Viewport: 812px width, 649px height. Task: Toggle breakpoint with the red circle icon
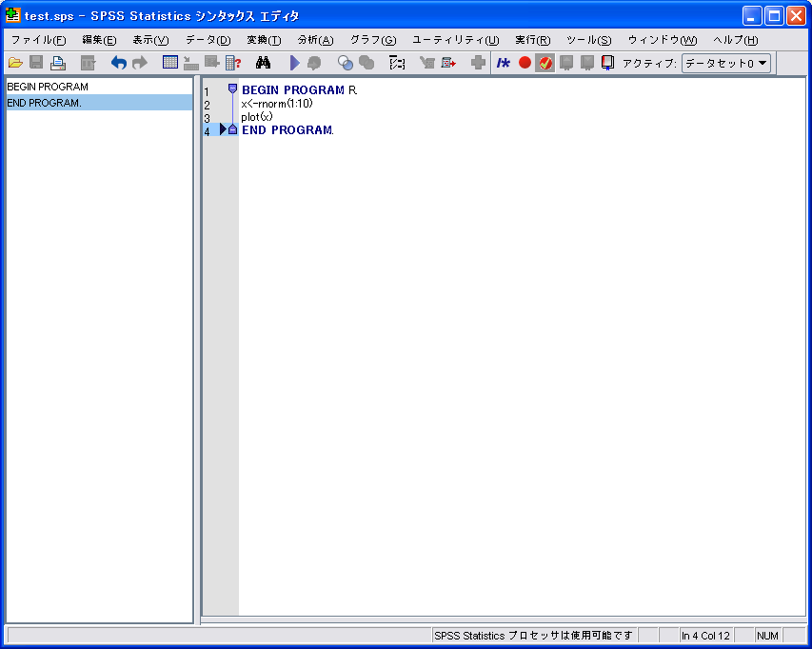coord(525,63)
